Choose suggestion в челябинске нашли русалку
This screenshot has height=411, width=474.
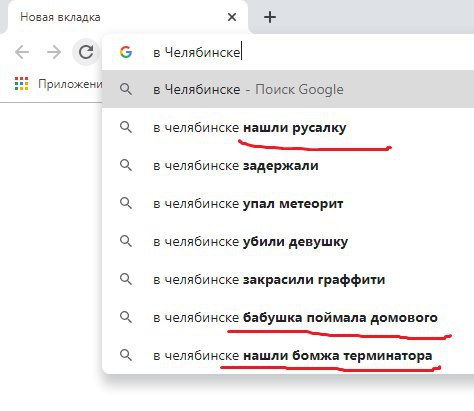click(288, 127)
